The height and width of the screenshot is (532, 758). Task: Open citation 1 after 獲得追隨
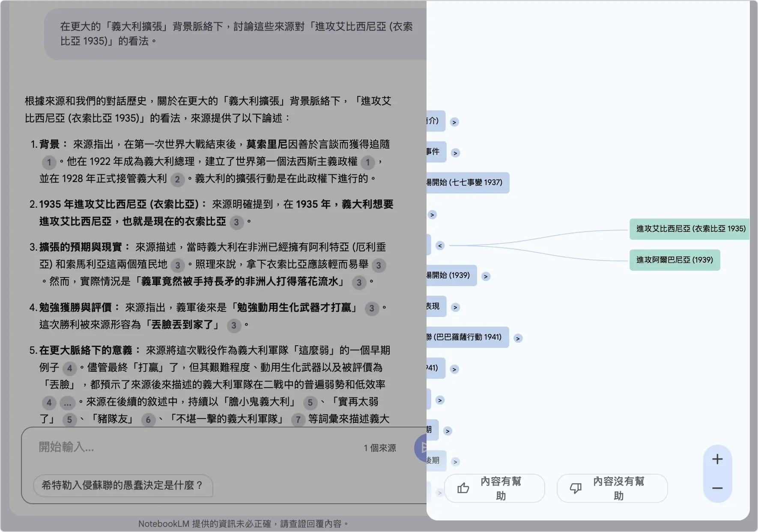click(x=49, y=162)
